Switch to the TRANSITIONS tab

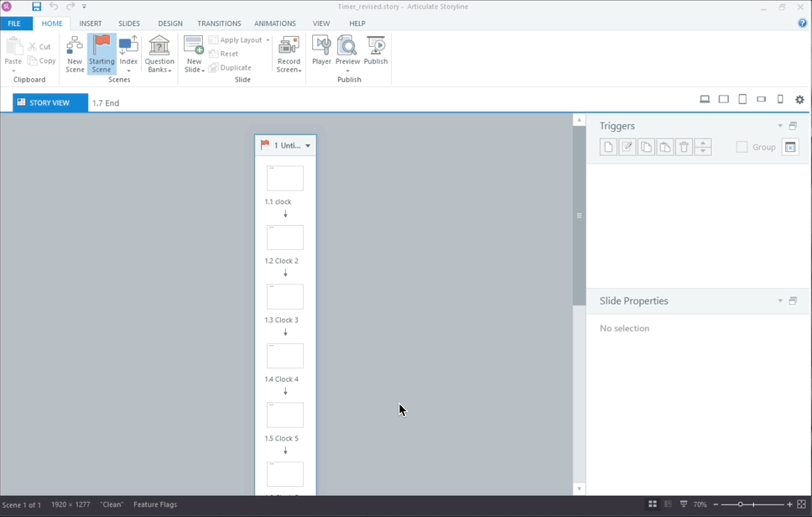click(x=219, y=23)
